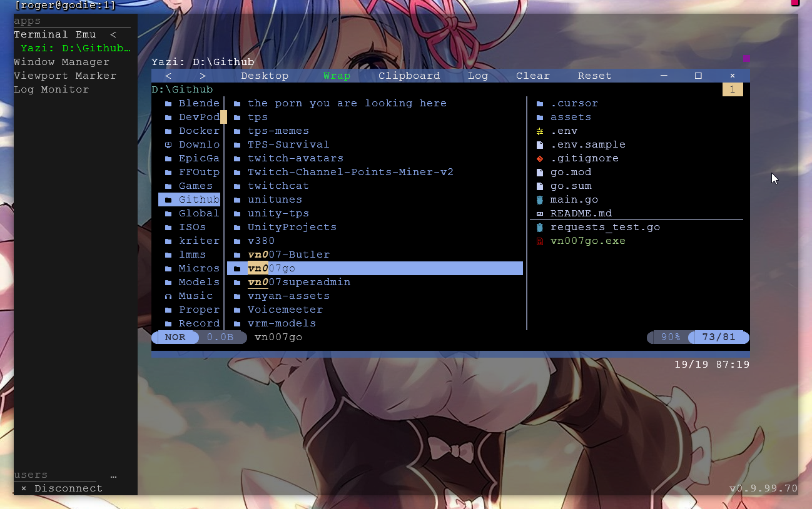Click the NOR mode indicator
The image size is (812, 509).
(175, 337)
